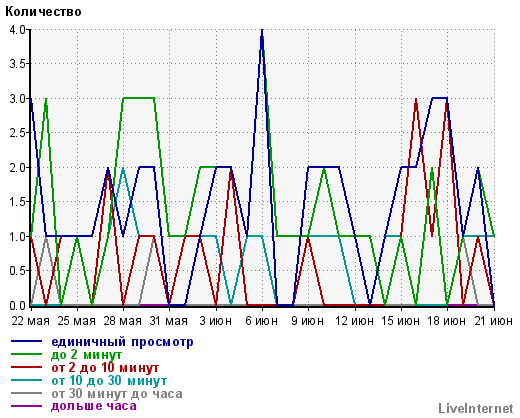
Task: Click the blue line legend swatch
Action: pyautogui.click(x=27, y=342)
